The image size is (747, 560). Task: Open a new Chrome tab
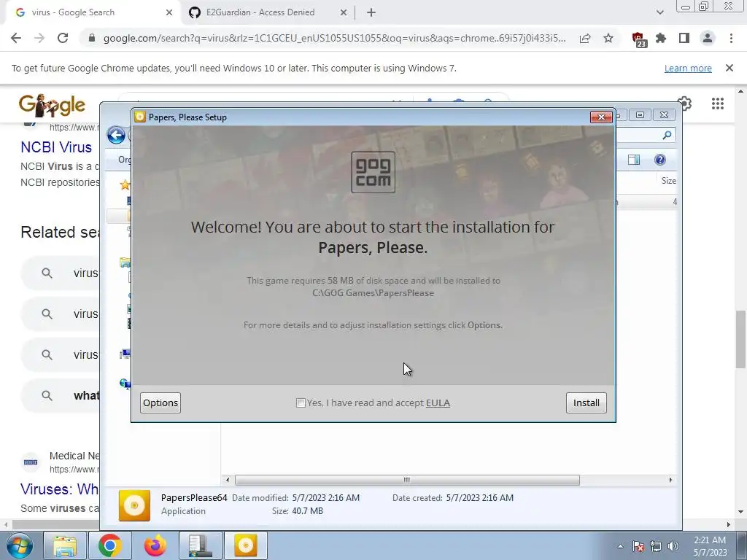[371, 13]
